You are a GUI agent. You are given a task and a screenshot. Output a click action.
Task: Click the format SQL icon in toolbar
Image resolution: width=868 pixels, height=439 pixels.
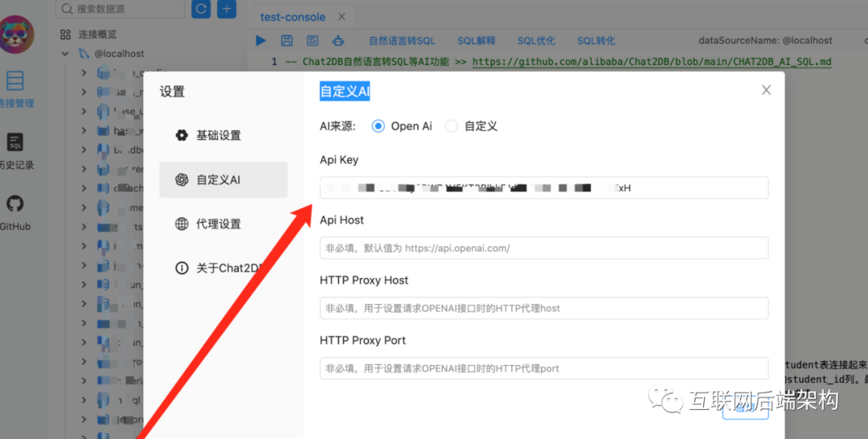pos(313,40)
